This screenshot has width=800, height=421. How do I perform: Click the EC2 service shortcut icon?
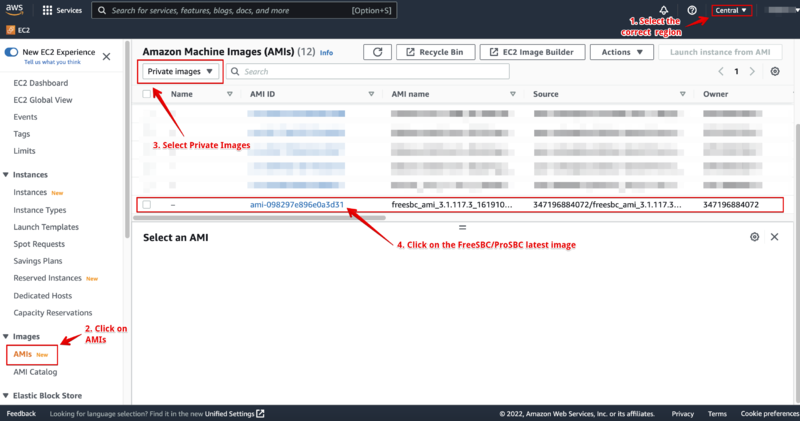coord(11,30)
